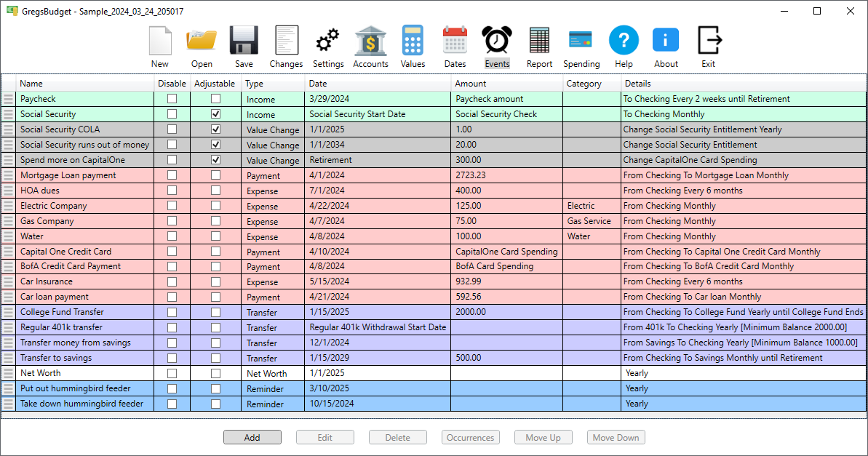Click the drag handle for Car Insurance row
The height and width of the screenshot is (456, 868).
[8, 281]
